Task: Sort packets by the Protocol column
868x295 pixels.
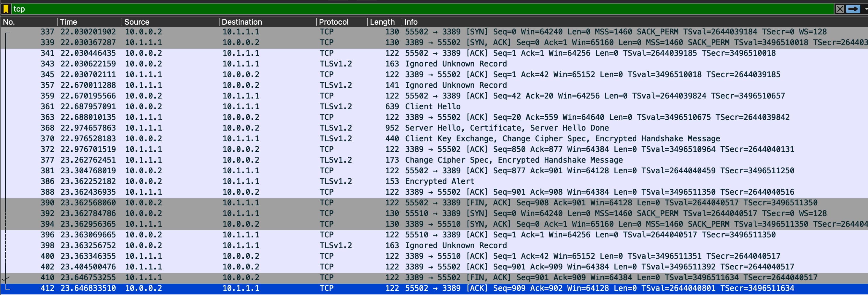Action: pyautogui.click(x=334, y=22)
